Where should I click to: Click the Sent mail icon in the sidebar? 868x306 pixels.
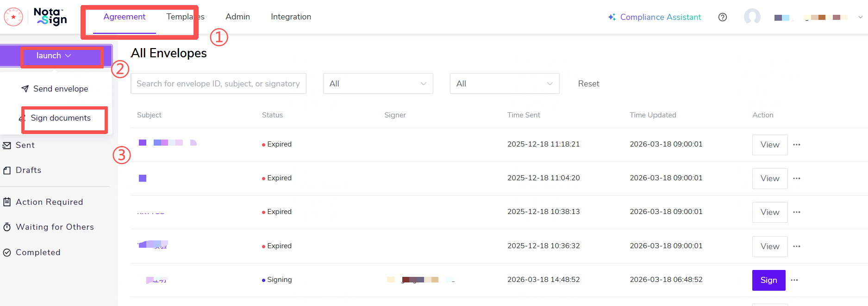point(7,146)
